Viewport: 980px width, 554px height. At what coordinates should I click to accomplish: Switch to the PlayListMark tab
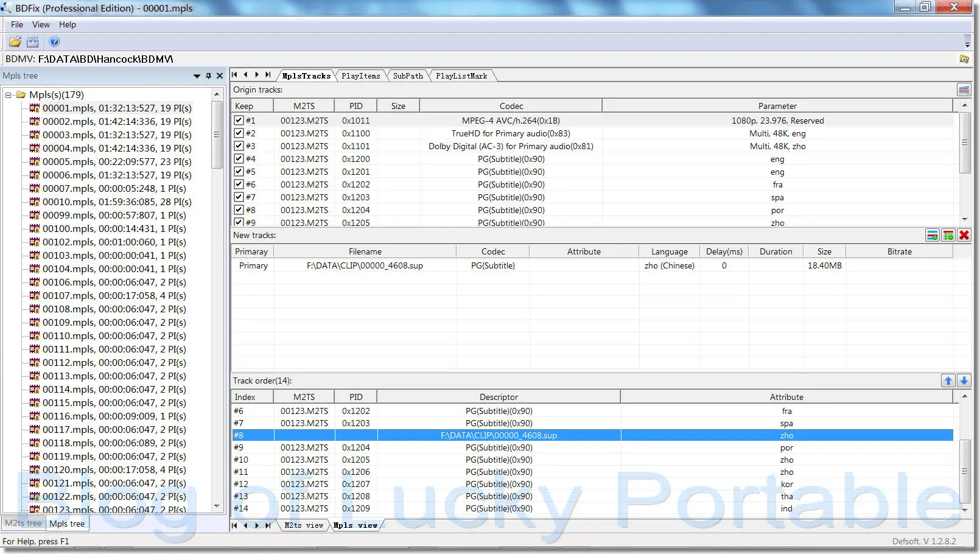click(x=461, y=76)
